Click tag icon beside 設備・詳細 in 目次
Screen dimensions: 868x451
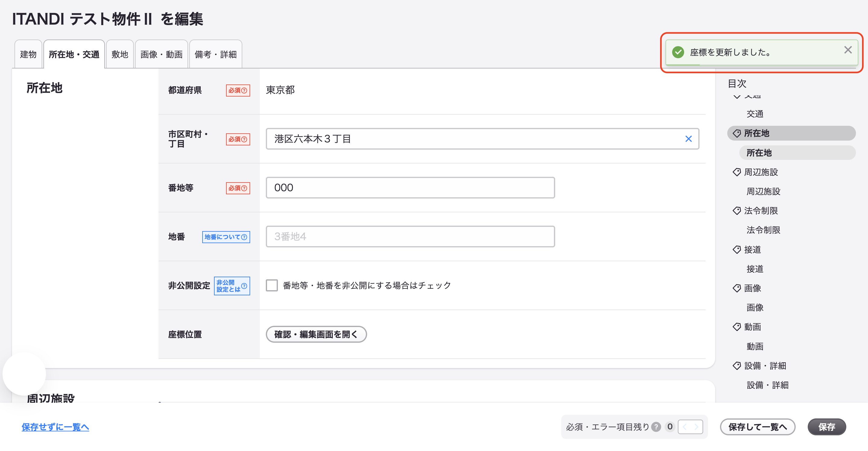[737, 366]
